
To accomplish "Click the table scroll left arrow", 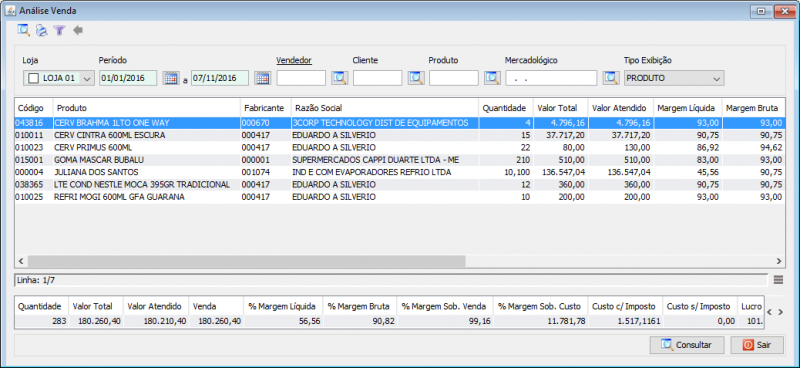I will (x=21, y=261).
